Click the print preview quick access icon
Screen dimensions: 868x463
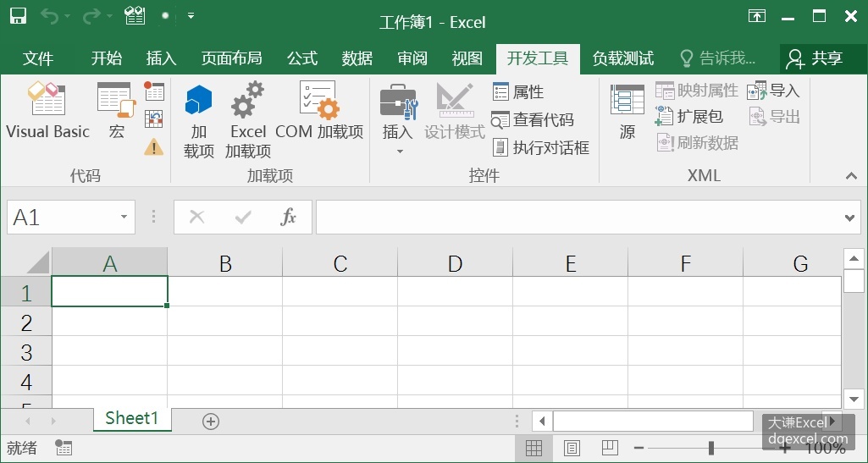pyautogui.click(x=135, y=16)
